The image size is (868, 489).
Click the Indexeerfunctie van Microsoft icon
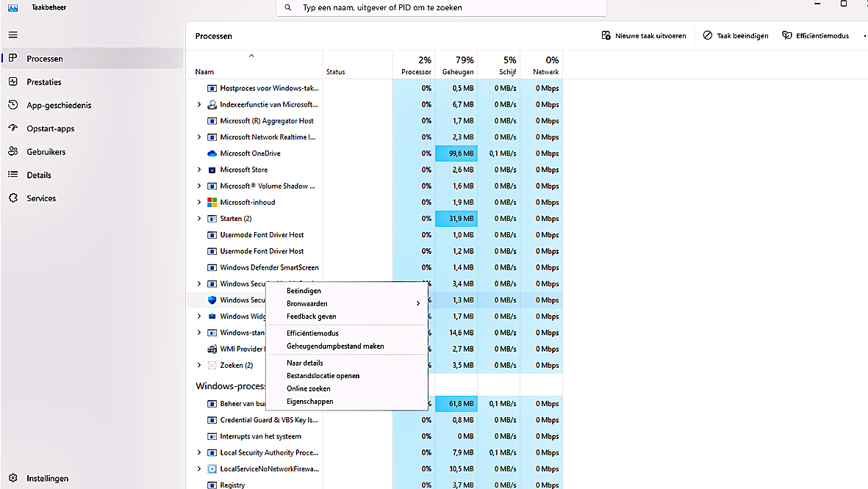tap(212, 104)
